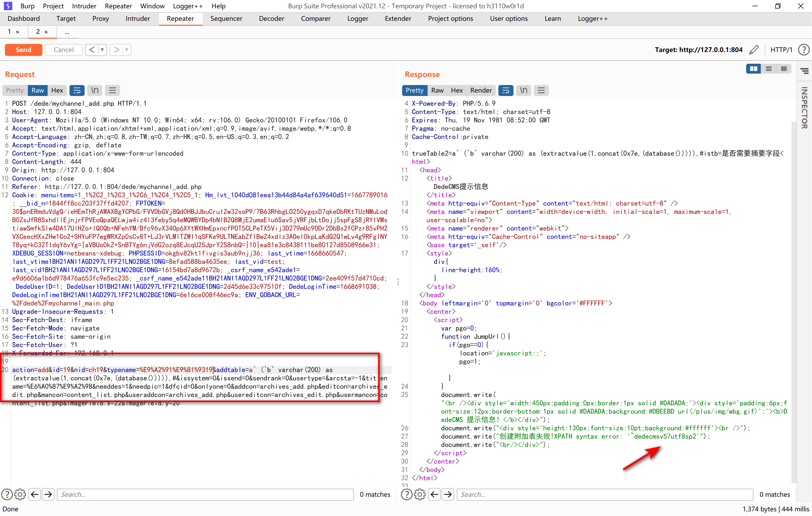Switch Response view to Render
This screenshot has height=516, width=812.
click(x=481, y=90)
